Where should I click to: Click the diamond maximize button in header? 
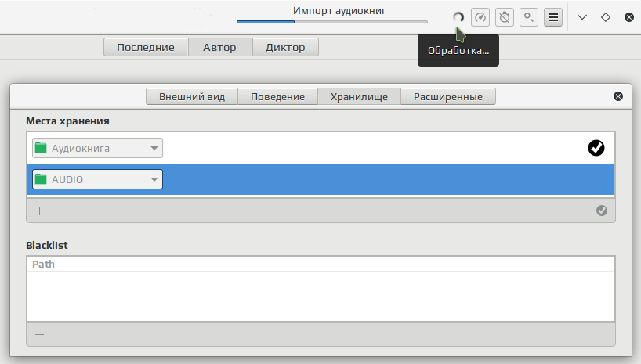click(606, 17)
